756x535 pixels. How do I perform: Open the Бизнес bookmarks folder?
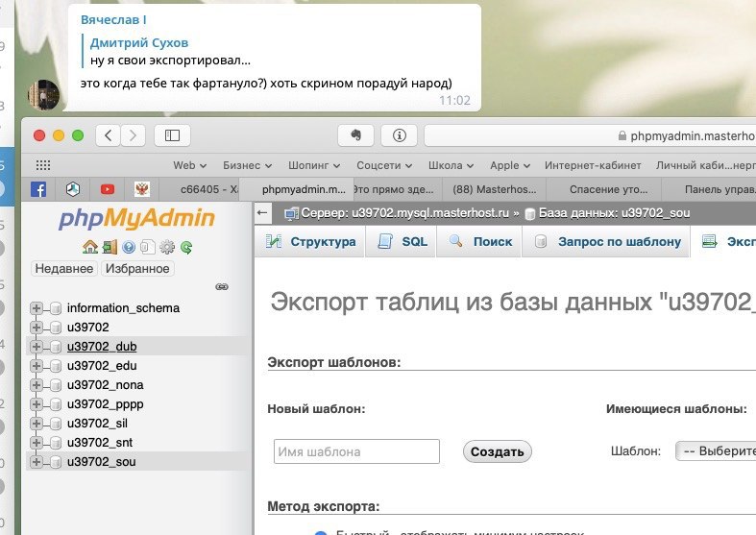pyautogui.click(x=247, y=165)
